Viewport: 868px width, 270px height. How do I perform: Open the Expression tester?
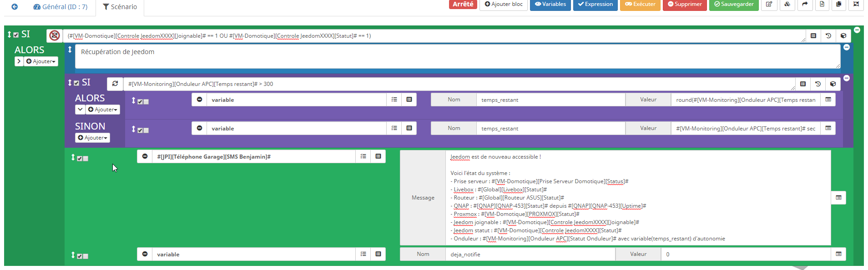(595, 4)
